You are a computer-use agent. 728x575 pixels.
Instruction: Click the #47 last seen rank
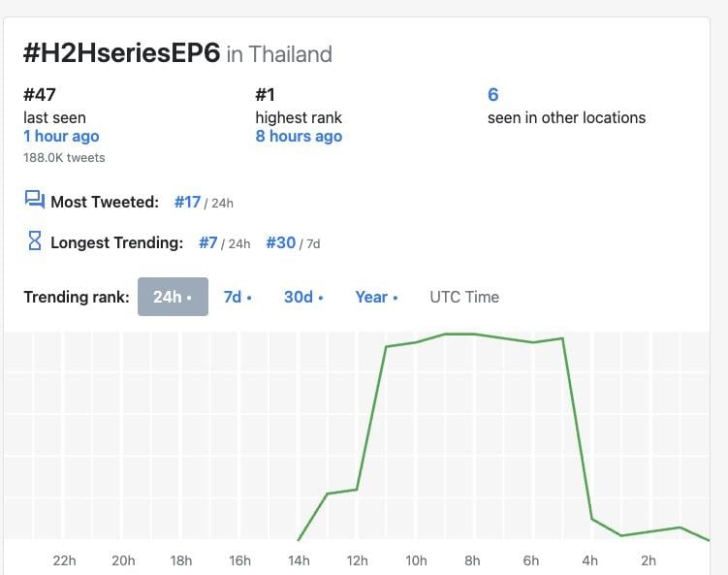(x=40, y=95)
